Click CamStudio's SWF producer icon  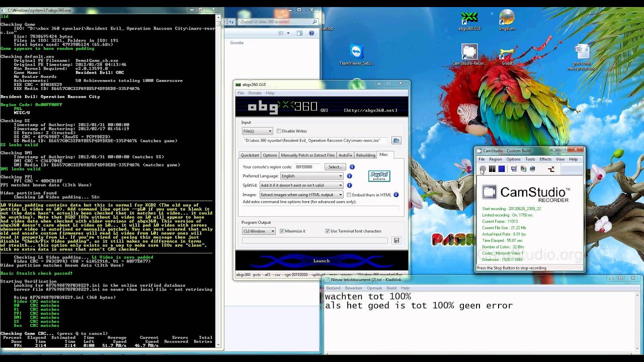coord(532,169)
